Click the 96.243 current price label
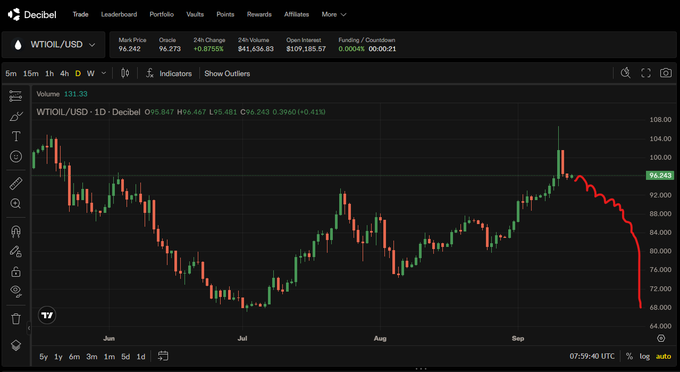The image size is (680, 372). [x=660, y=176]
